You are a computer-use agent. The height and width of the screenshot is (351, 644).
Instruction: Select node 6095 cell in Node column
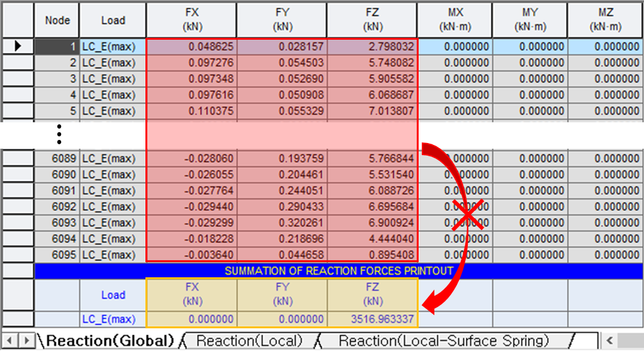point(57,255)
